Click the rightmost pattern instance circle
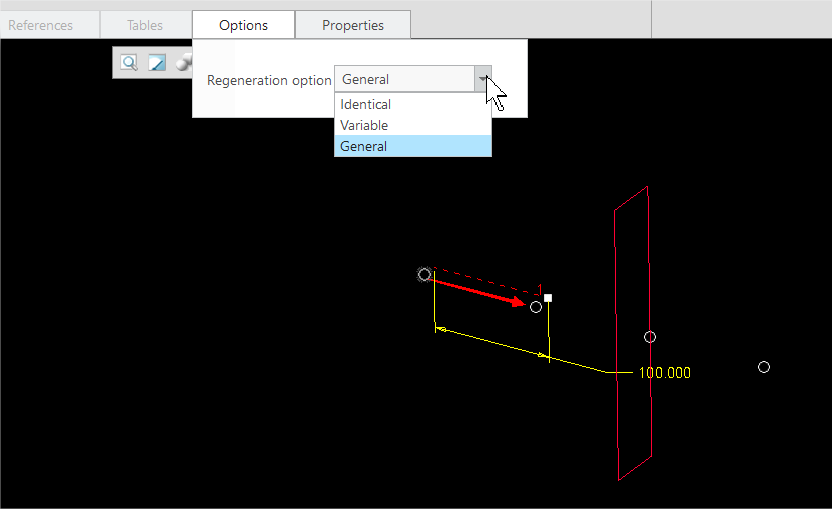 (764, 367)
